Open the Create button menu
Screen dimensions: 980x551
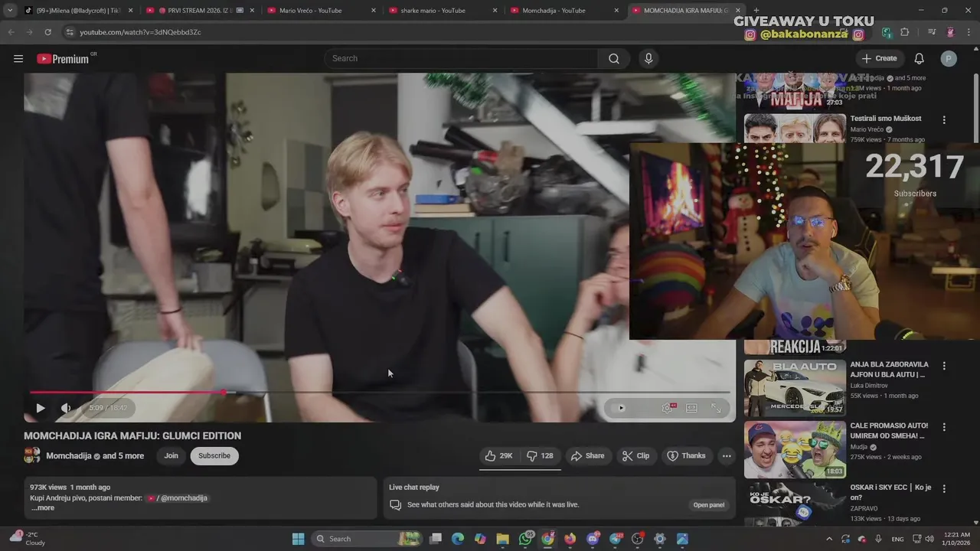click(879, 58)
